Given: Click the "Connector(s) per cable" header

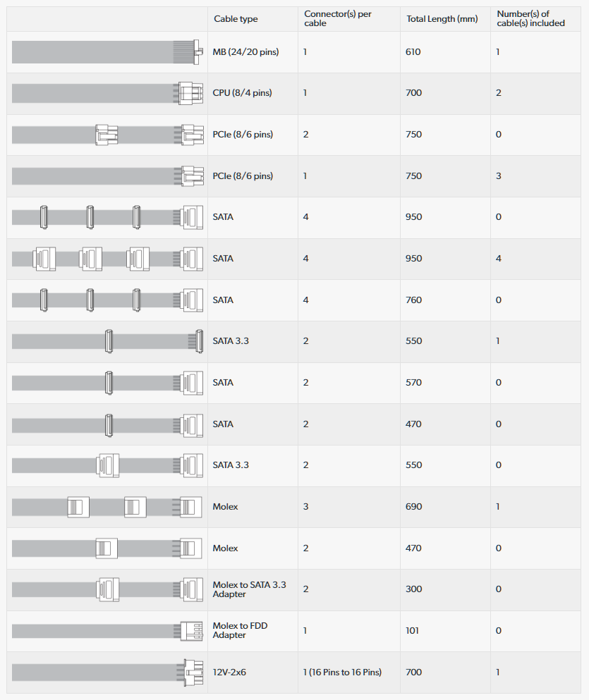Looking at the screenshot, I should pyautogui.click(x=337, y=19).
